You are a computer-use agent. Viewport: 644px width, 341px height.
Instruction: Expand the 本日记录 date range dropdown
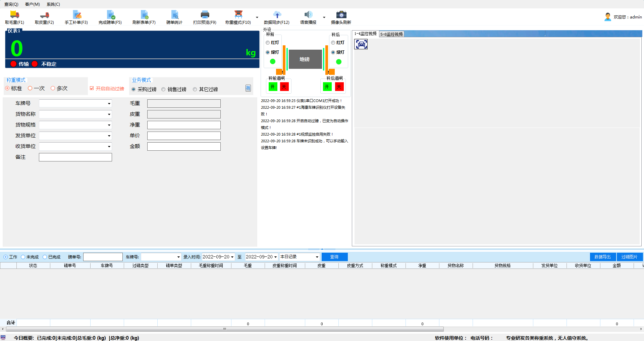point(317,257)
